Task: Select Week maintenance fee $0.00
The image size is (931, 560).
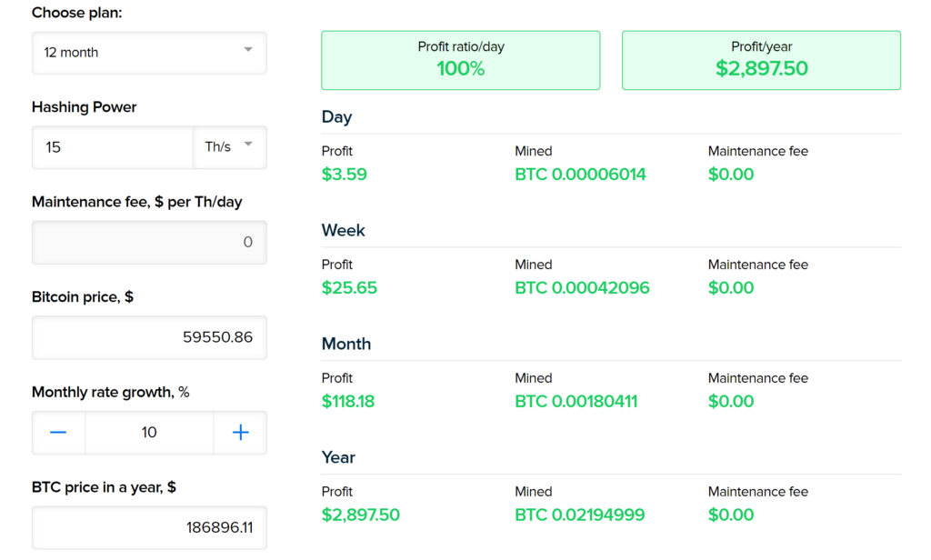Action: [731, 288]
